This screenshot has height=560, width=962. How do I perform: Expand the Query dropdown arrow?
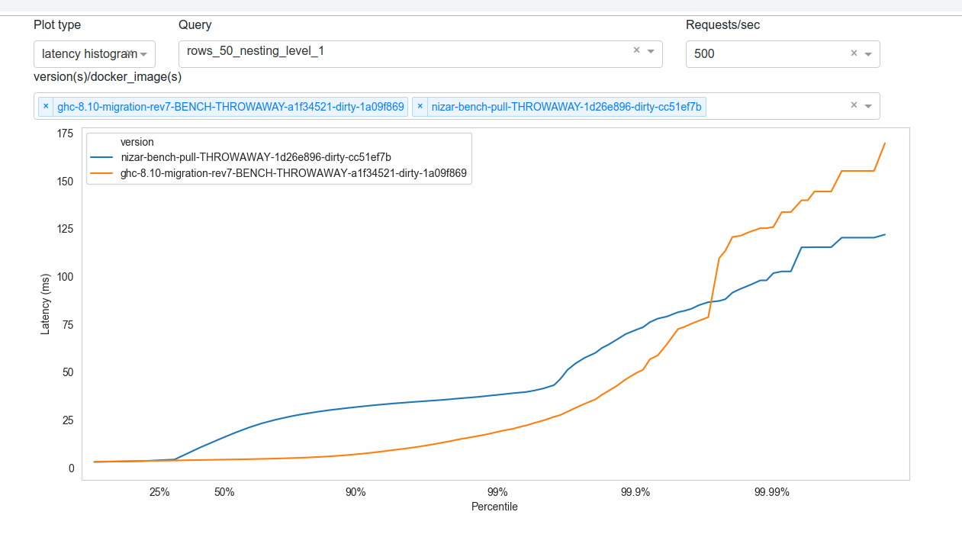pyautogui.click(x=651, y=51)
